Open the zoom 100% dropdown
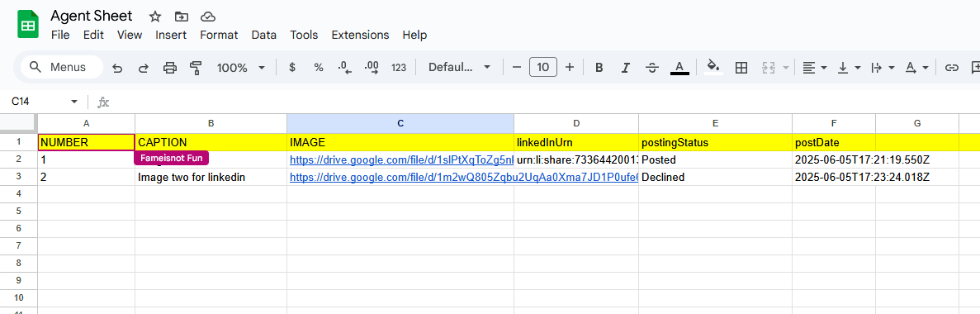 241,68
